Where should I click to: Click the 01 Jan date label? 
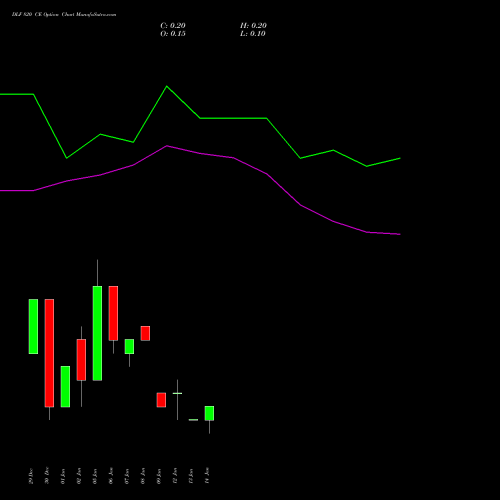(x=63, y=476)
